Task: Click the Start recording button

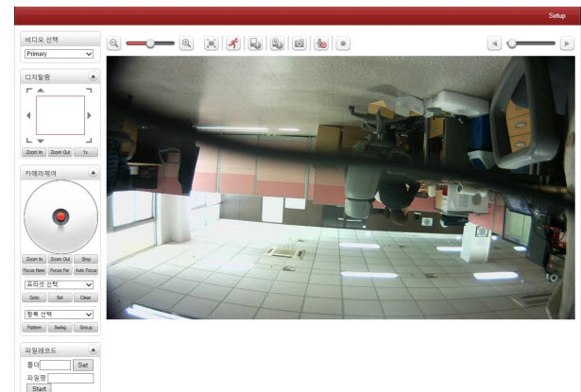Action: pos(39,388)
